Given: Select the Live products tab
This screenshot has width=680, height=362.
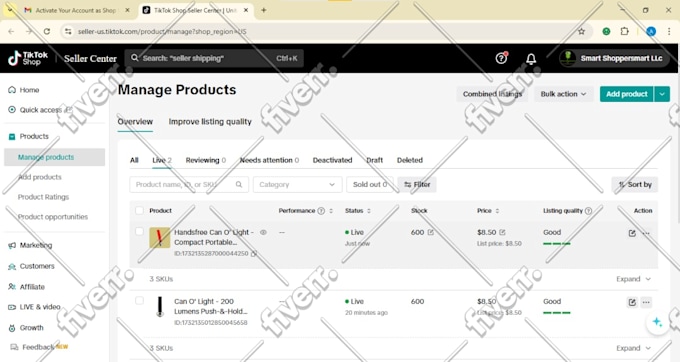Looking at the screenshot, I should (162, 160).
